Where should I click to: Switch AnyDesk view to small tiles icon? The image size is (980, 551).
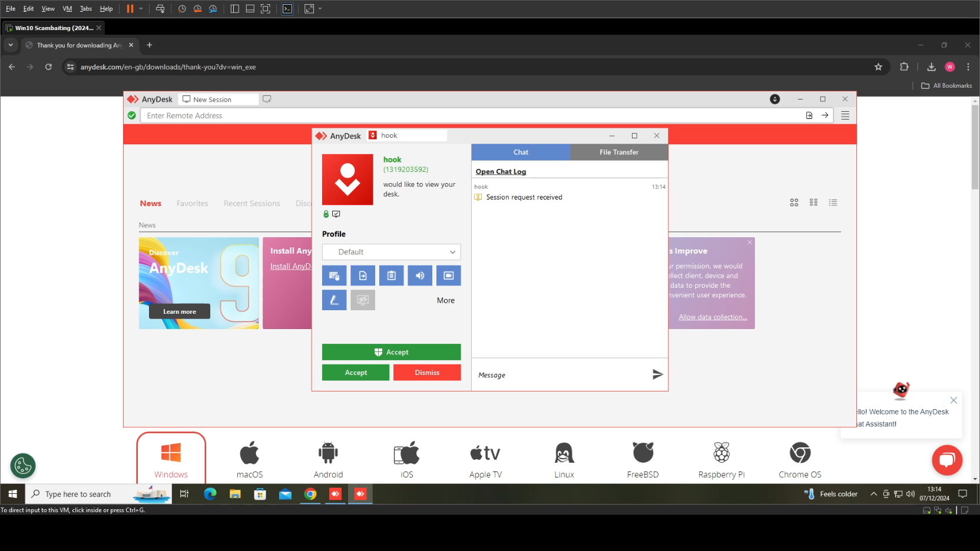tap(813, 203)
